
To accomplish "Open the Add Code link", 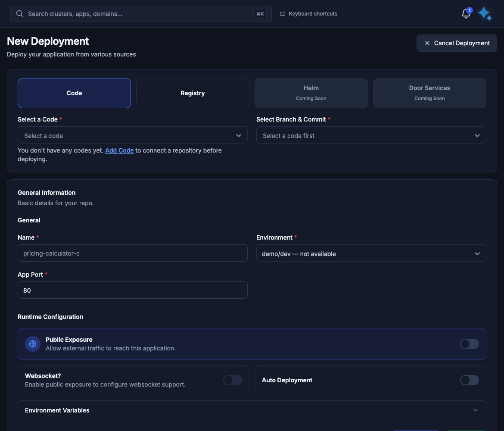I will [x=119, y=150].
